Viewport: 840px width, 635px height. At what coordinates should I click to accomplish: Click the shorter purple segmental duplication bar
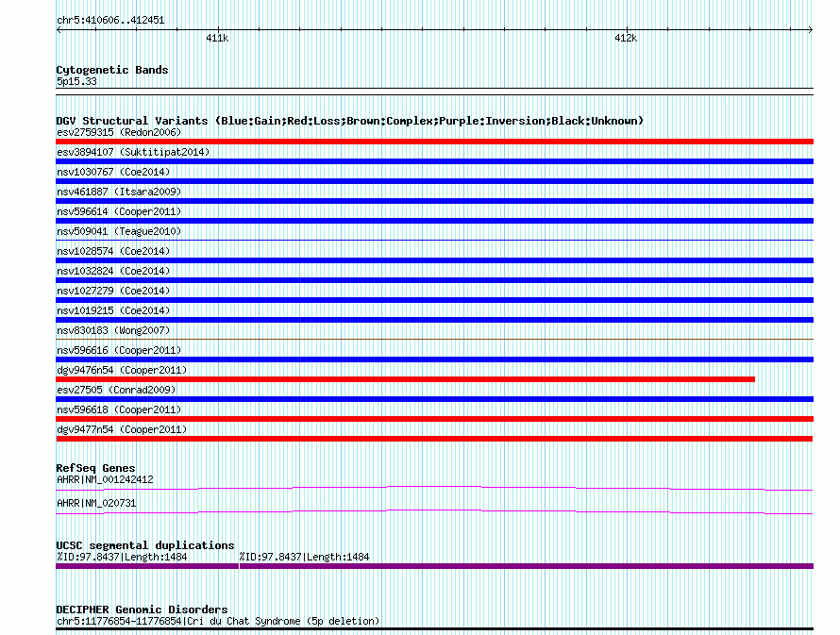[147, 566]
